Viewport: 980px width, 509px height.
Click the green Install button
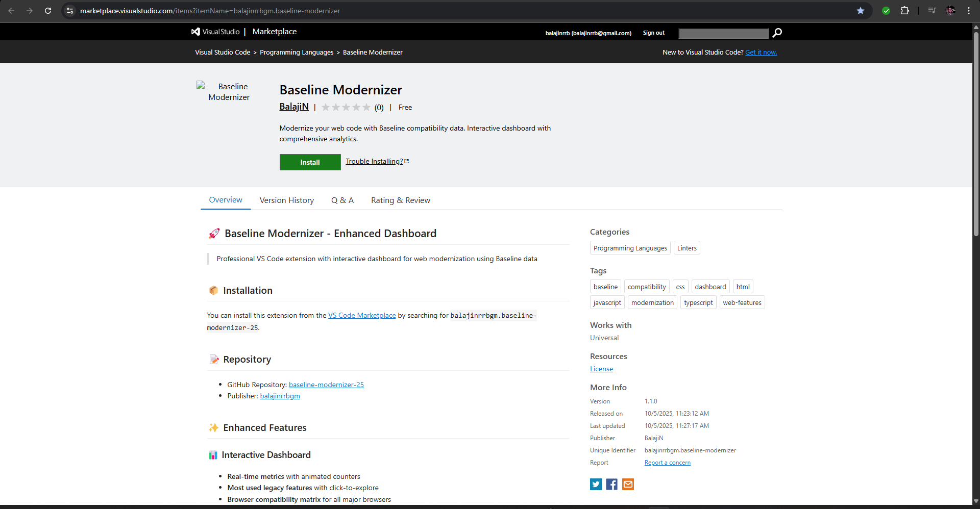[310, 162]
